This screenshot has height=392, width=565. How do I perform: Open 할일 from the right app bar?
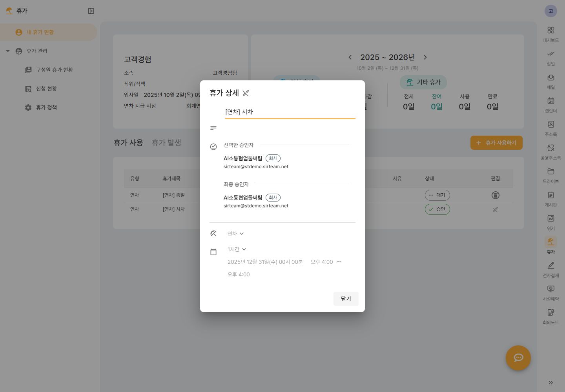(551, 58)
